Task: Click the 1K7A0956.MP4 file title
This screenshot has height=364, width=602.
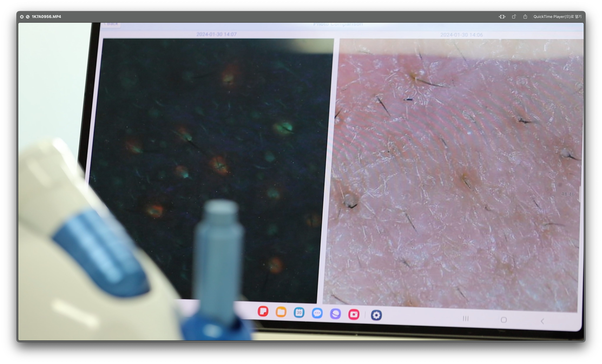Action: [x=46, y=17]
